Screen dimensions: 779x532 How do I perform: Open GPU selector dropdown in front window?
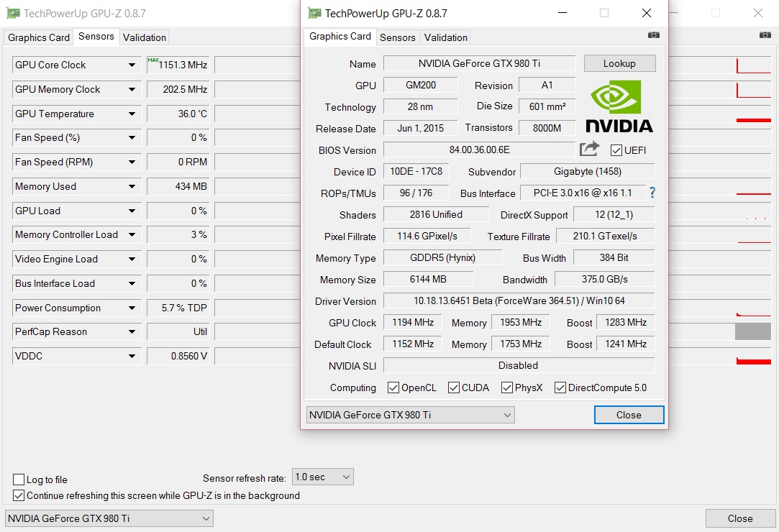[x=411, y=415]
